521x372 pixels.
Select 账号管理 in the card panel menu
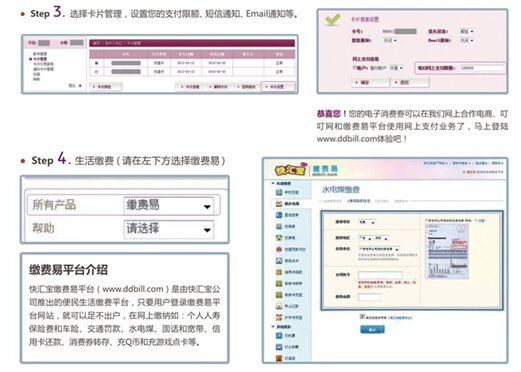click(x=40, y=54)
